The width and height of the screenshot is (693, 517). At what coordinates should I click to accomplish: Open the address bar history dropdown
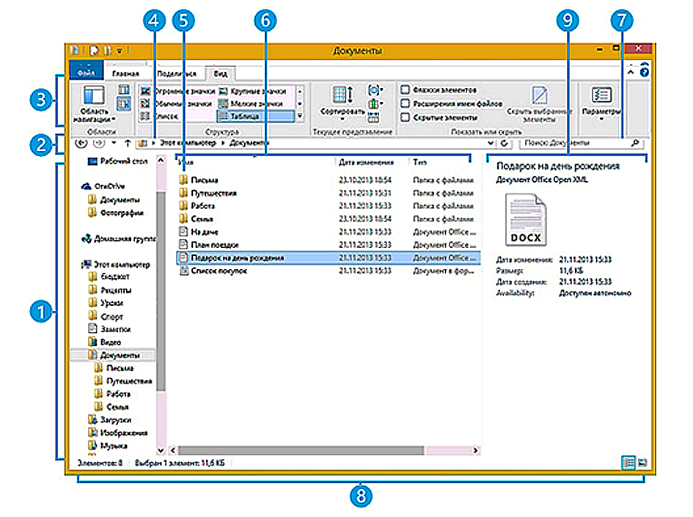(491, 143)
